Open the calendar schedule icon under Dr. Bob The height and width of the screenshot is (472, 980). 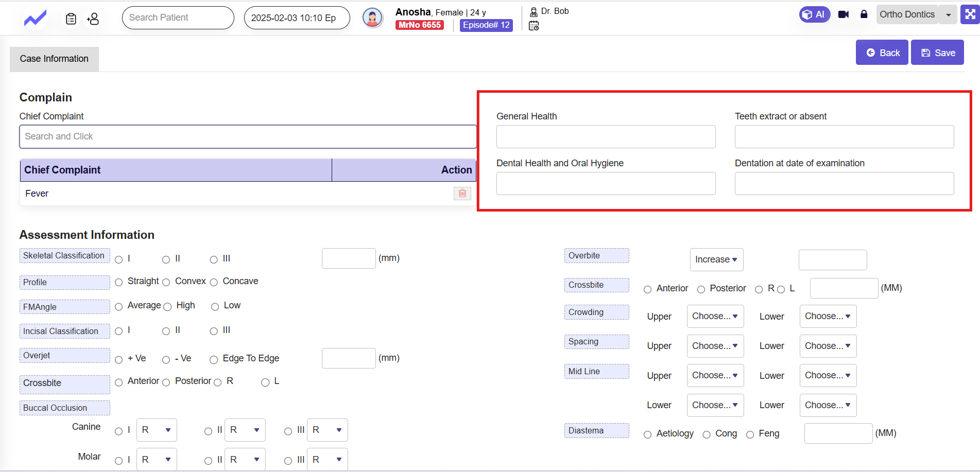pyautogui.click(x=534, y=26)
